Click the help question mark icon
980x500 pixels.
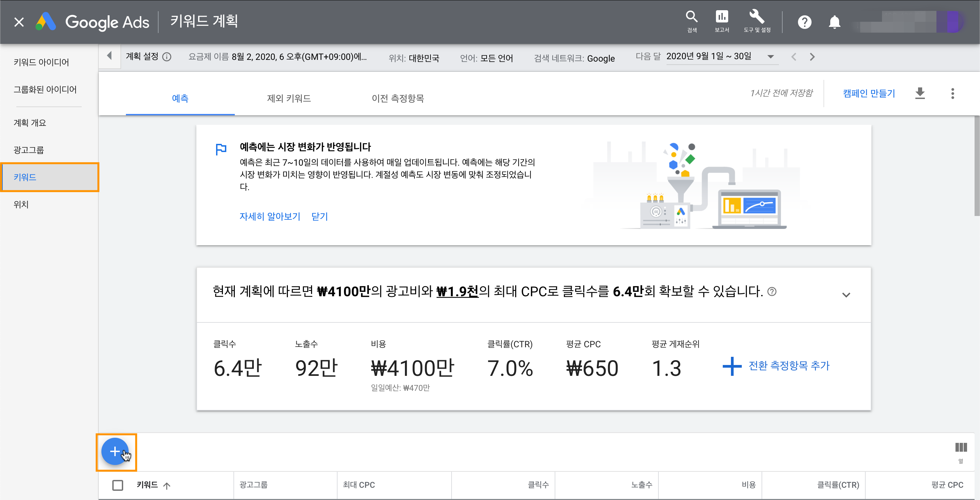click(x=804, y=22)
